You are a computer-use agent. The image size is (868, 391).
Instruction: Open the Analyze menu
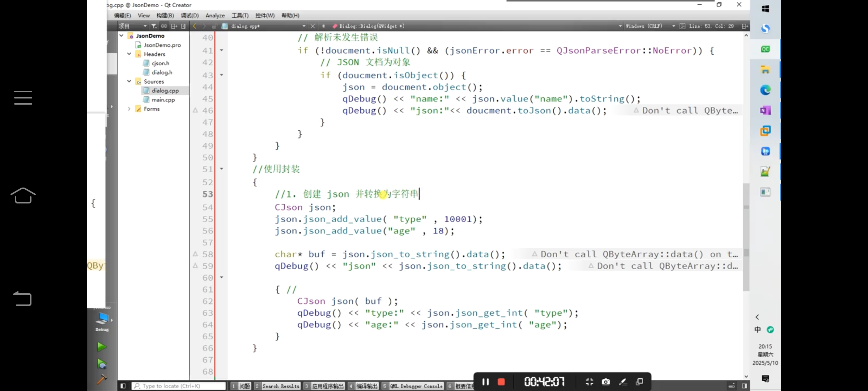click(215, 16)
